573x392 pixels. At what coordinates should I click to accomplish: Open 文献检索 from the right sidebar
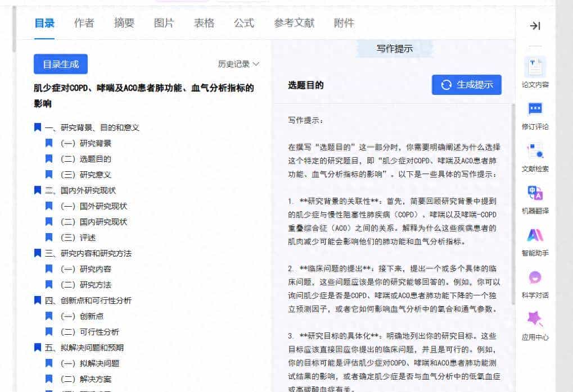[534, 152]
